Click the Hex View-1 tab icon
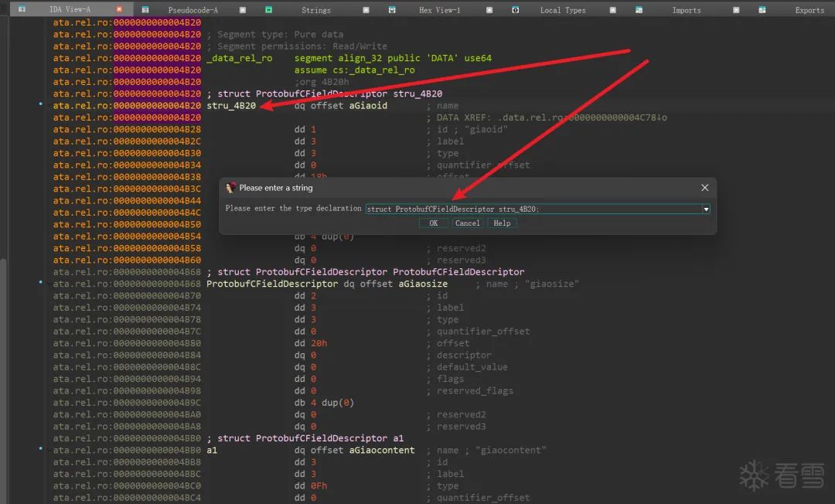Screen dimensions: 835x504 [392, 9]
